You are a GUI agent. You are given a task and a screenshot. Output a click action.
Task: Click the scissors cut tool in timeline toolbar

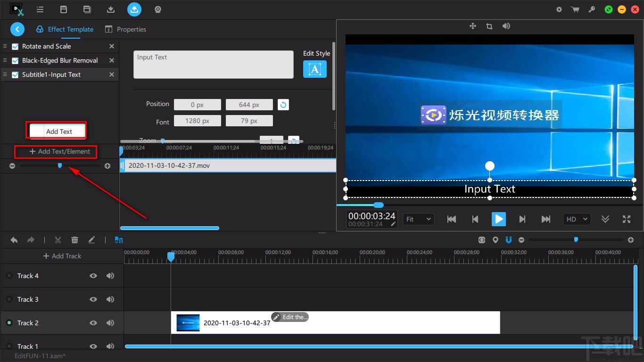click(58, 240)
